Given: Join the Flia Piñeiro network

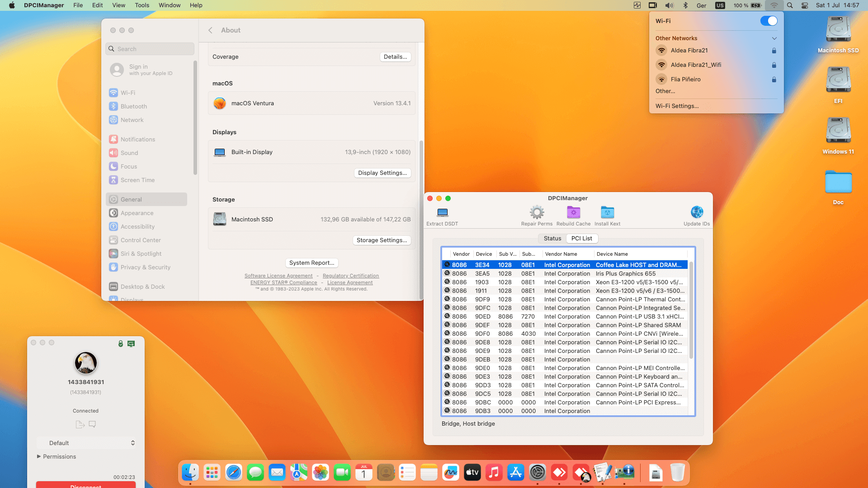Looking at the screenshot, I should click(716, 80).
